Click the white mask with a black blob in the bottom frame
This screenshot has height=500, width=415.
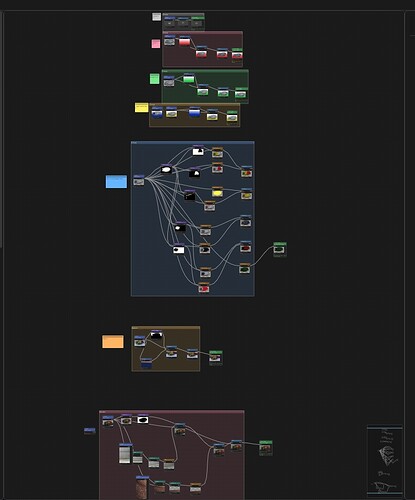coord(143,419)
